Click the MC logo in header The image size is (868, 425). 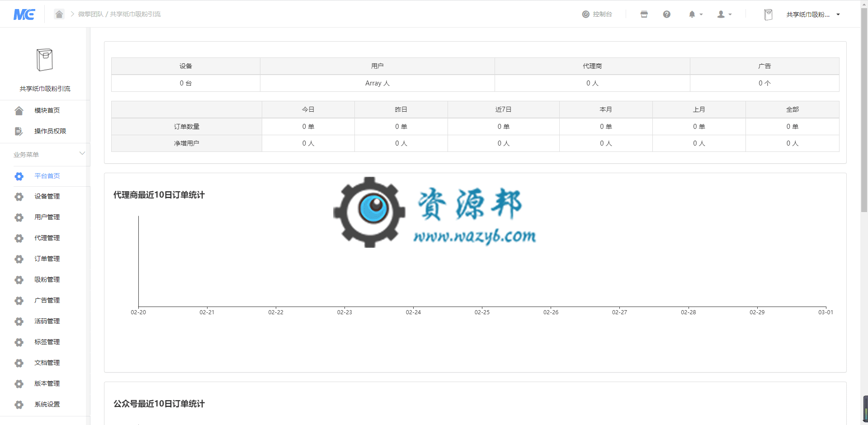pos(24,14)
